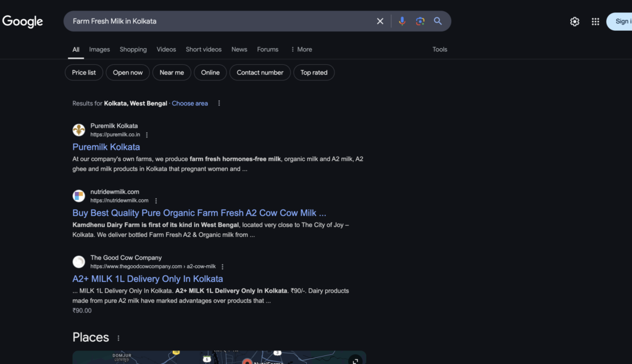Open the Forums tab
The height and width of the screenshot is (364, 632).
coord(268,49)
